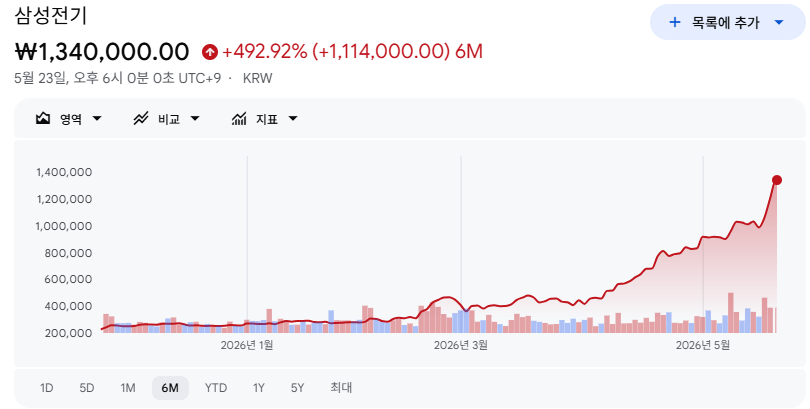This screenshot has width=810, height=409.
Task: Select the 5Y time range
Action: coord(298,388)
